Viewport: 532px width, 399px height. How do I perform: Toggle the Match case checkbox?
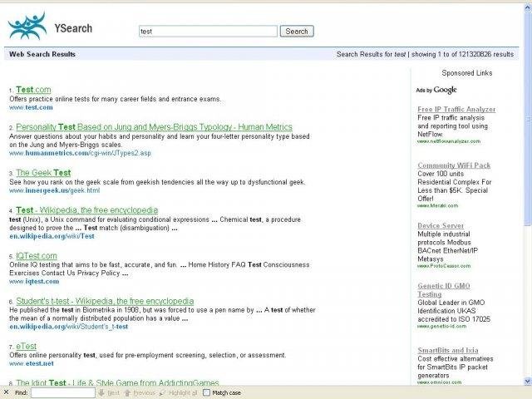click(x=206, y=392)
